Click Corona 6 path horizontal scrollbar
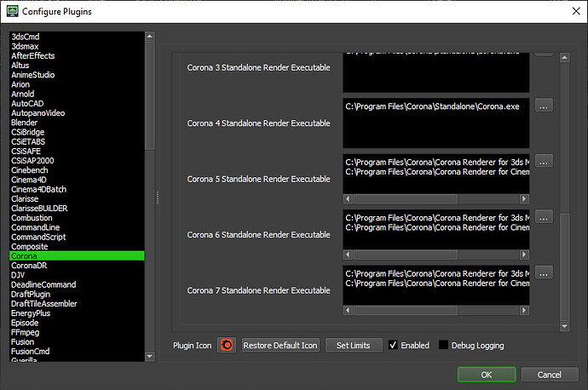This screenshot has height=390, width=588. (406, 255)
